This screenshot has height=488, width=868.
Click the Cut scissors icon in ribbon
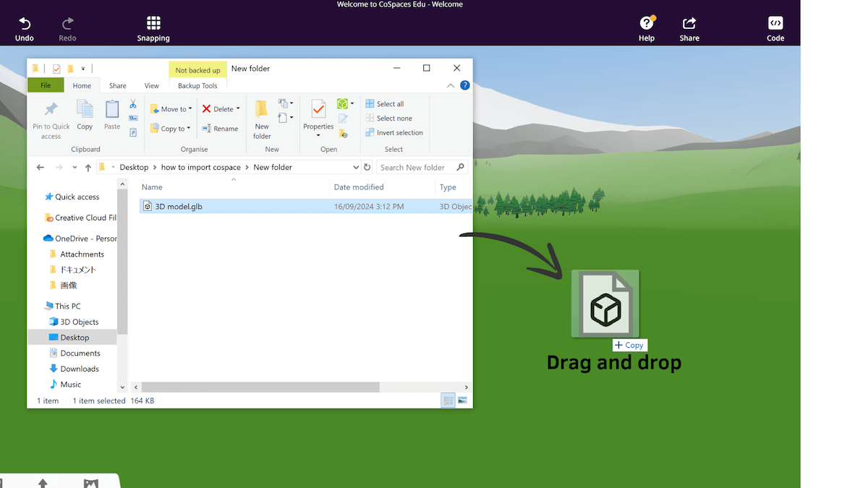(x=133, y=104)
